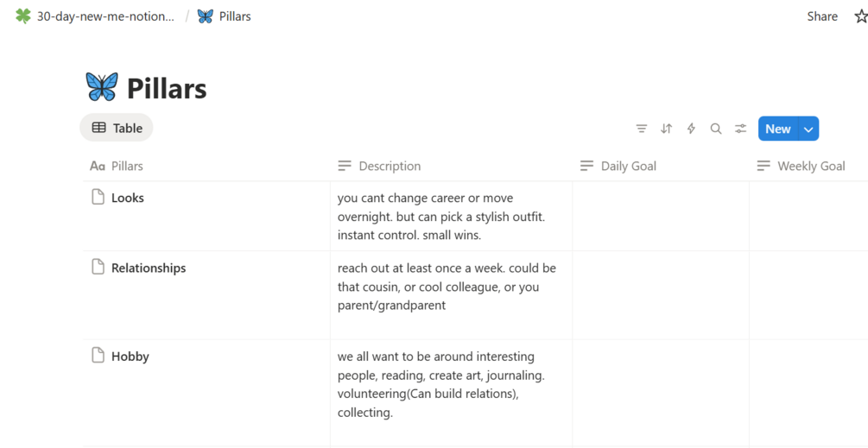Click the Share button
Image resolution: width=868 pixels, height=448 pixels.
pyautogui.click(x=822, y=16)
